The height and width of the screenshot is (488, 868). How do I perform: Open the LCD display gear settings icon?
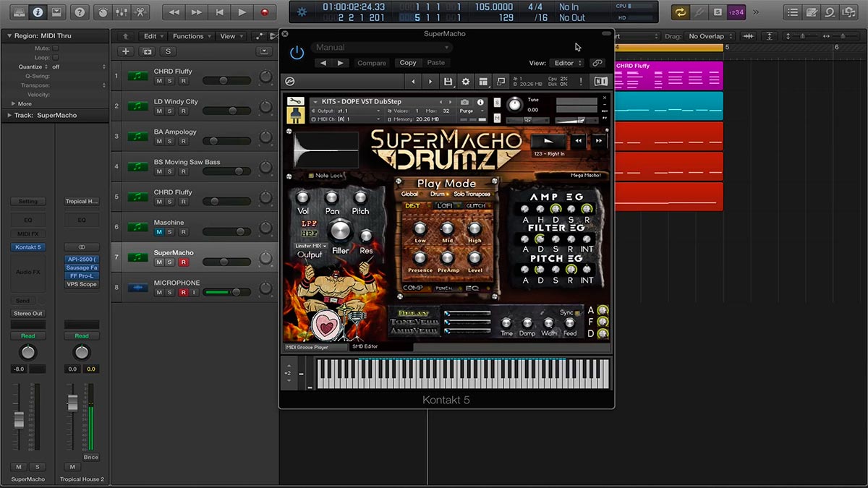tap(302, 12)
